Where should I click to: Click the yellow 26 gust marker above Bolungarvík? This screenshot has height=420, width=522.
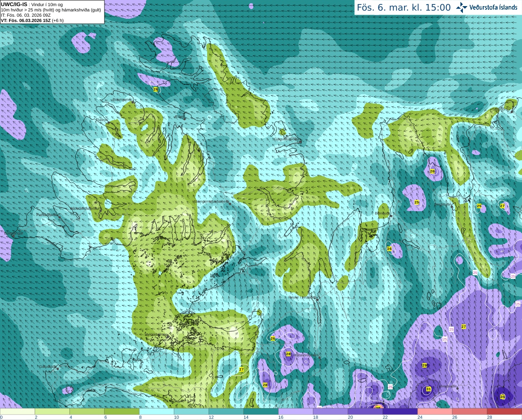[x=155, y=89]
